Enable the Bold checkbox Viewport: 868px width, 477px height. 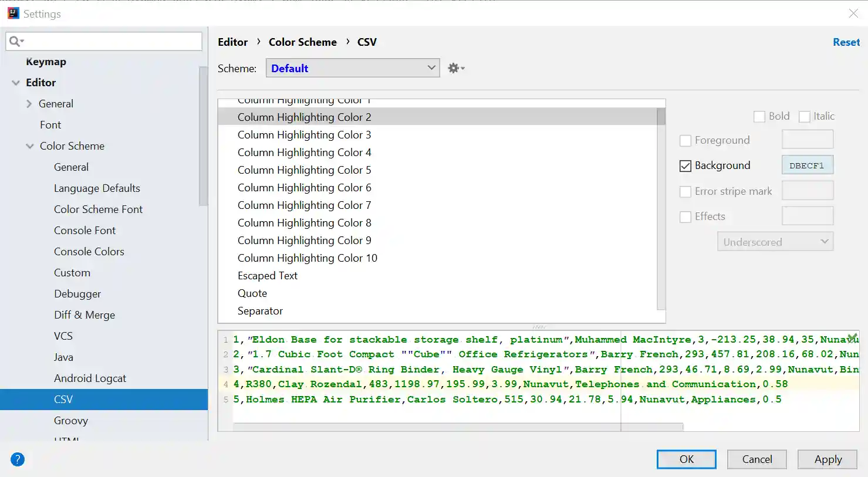point(758,116)
